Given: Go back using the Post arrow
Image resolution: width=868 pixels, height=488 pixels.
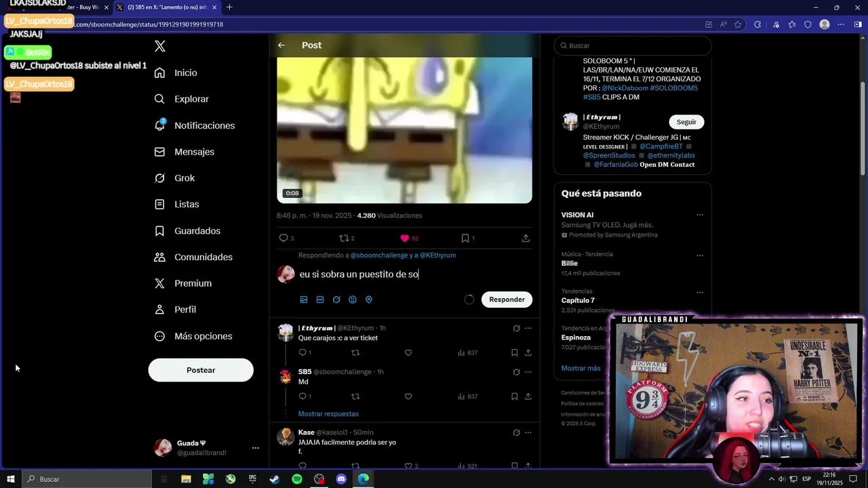Looking at the screenshot, I should [x=281, y=45].
